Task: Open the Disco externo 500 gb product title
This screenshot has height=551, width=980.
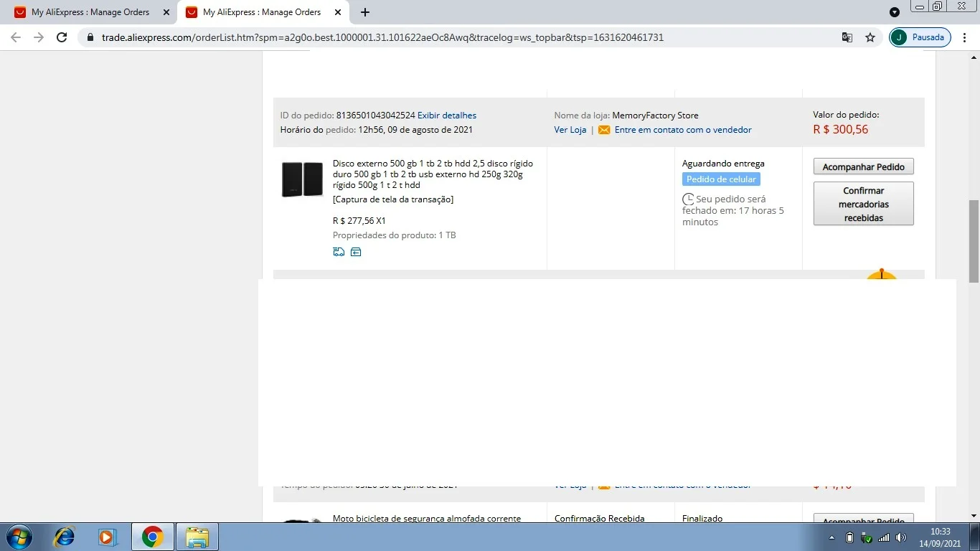Action: 433,174
